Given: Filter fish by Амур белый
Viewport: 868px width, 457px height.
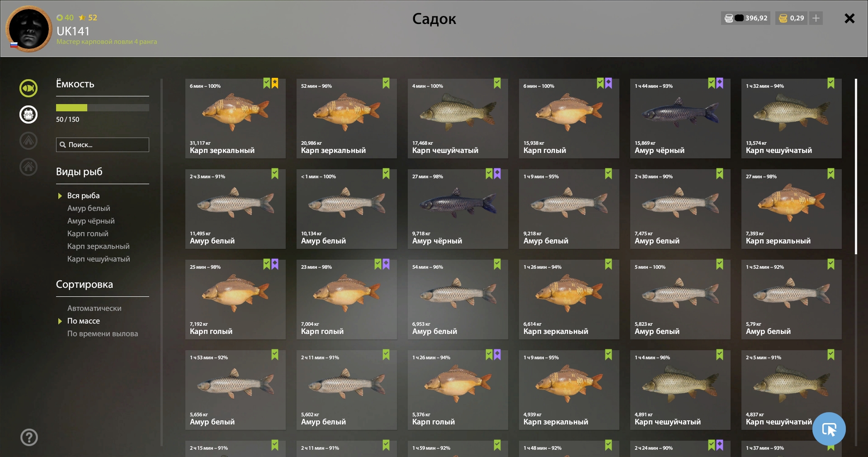Looking at the screenshot, I should tap(89, 208).
